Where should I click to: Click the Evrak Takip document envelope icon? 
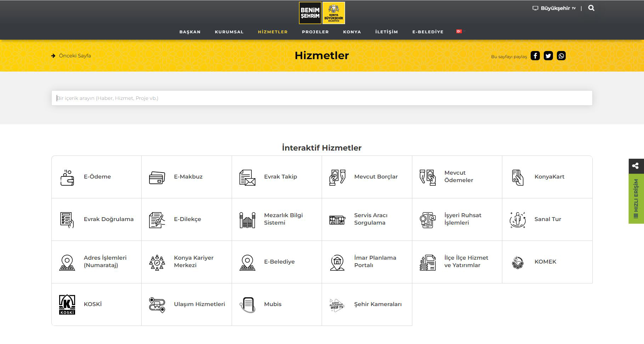(x=247, y=177)
